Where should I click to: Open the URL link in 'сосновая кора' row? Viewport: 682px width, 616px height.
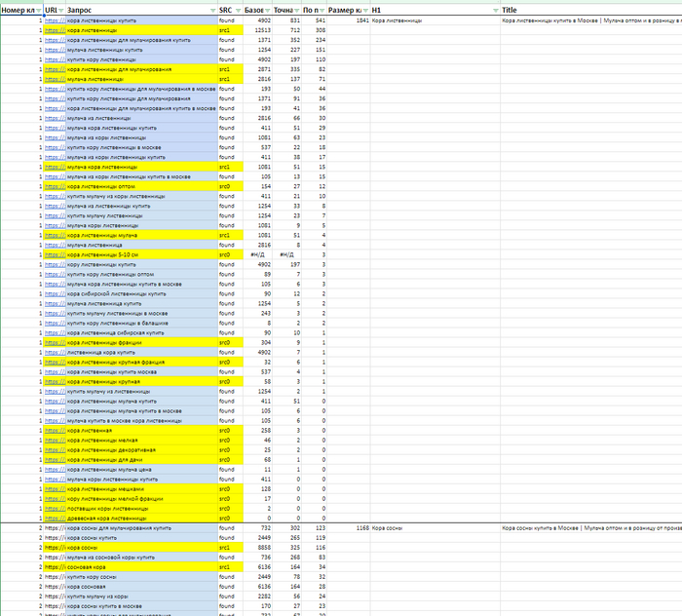pyautogui.click(x=55, y=566)
